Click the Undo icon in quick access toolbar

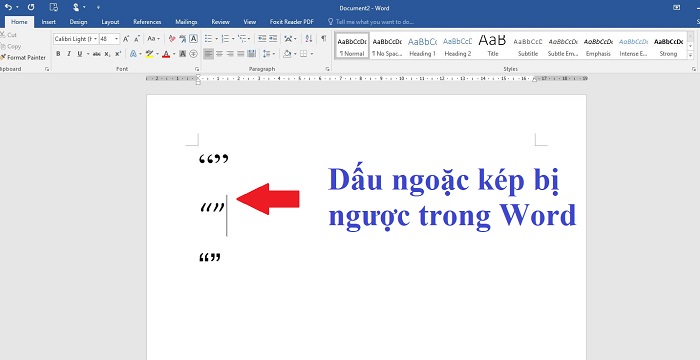tap(8, 7)
